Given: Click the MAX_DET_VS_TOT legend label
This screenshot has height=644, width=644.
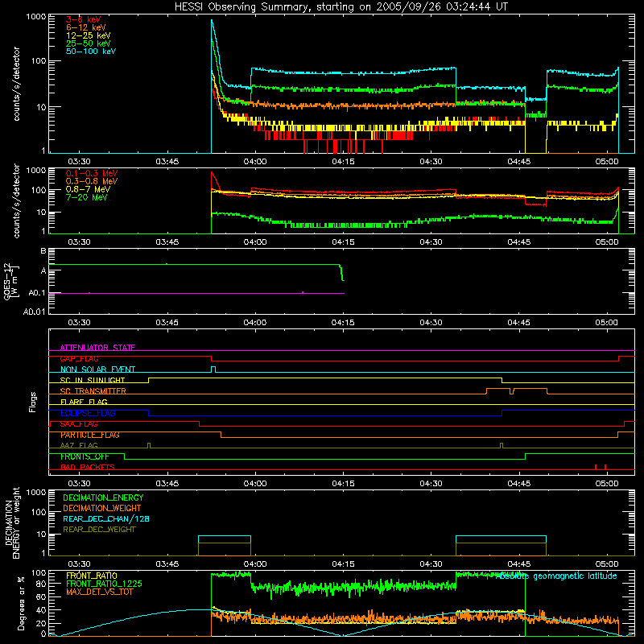Looking at the screenshot, I should point(99,592).
